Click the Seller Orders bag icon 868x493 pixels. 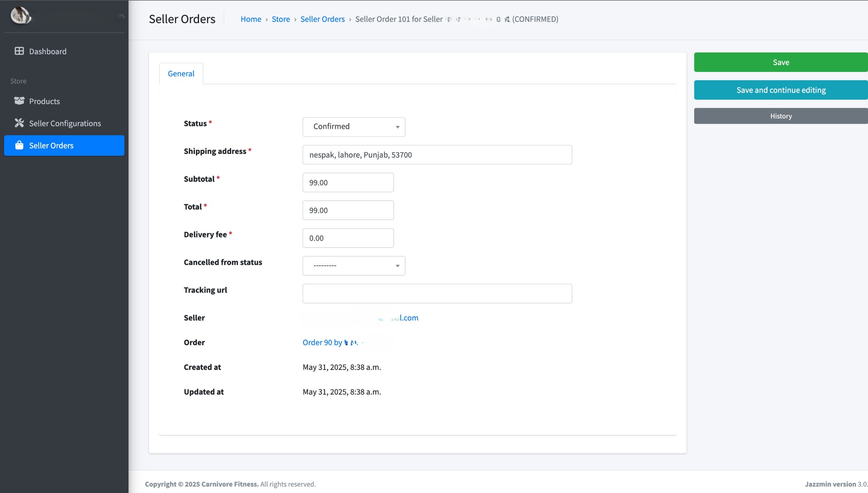click(x=19, y=145)
